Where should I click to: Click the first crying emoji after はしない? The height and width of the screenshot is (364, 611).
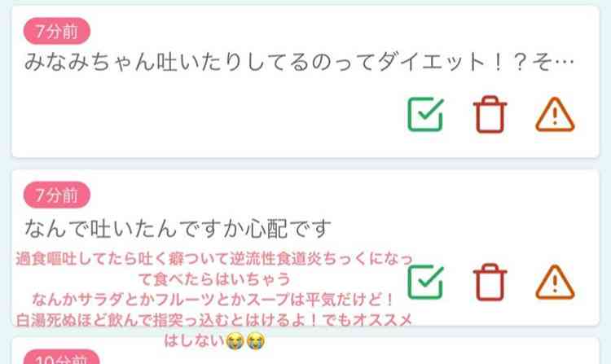point(235,341)
